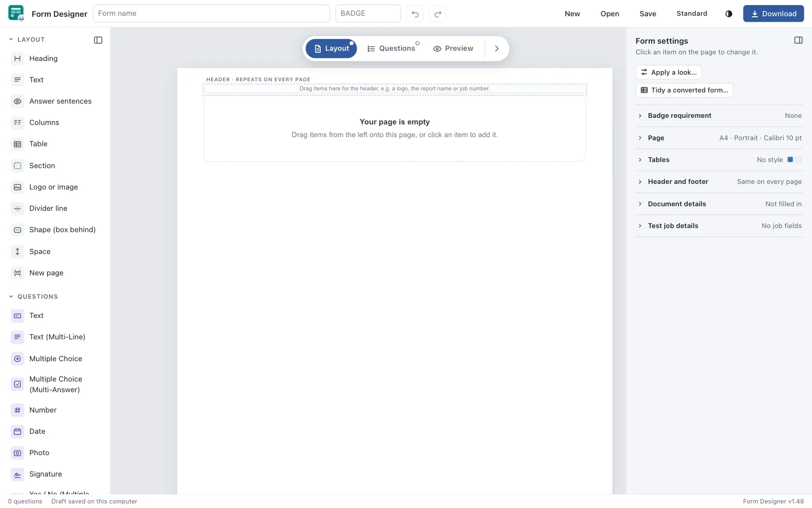Click the Download button
The height and width of the screenshot is (508, 812).
coord(773,14)
